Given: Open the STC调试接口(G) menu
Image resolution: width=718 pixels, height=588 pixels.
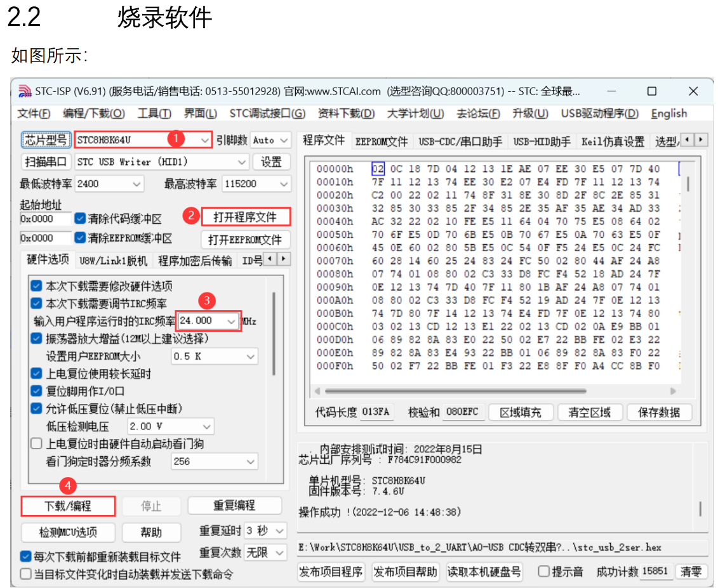Looking at the screenshot, I should pyautogui.click(x=267, y=114).
